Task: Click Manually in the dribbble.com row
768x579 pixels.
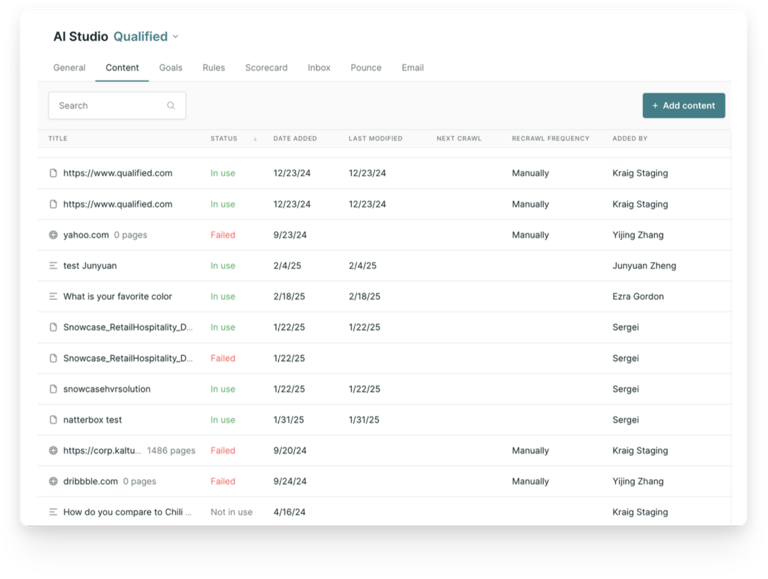Action: (530, 481)
